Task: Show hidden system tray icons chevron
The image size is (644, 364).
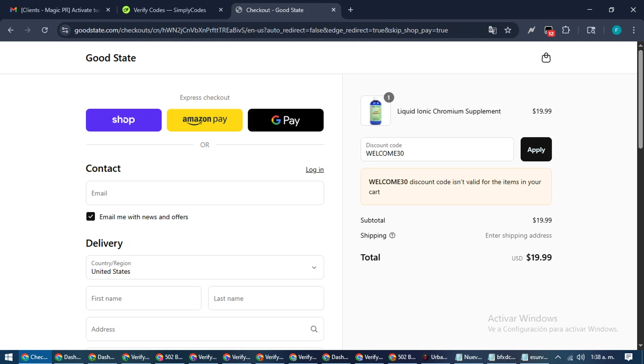Action: click(558, 357)
